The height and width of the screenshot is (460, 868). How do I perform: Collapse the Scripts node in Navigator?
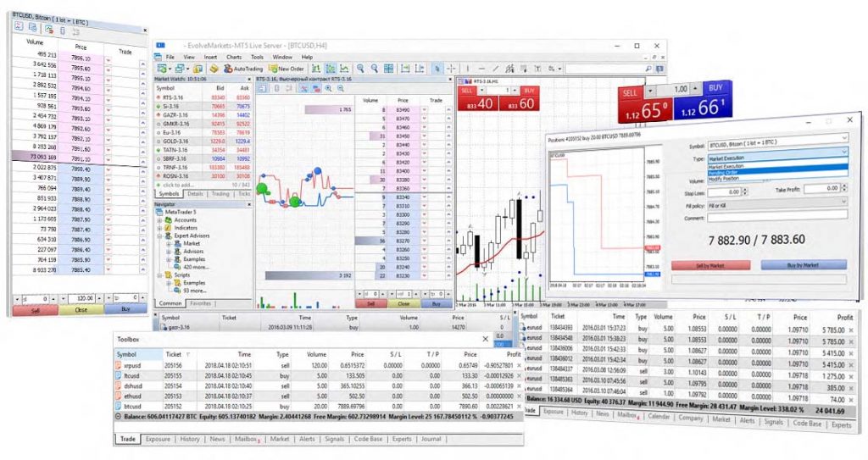[x=160, y=275]
